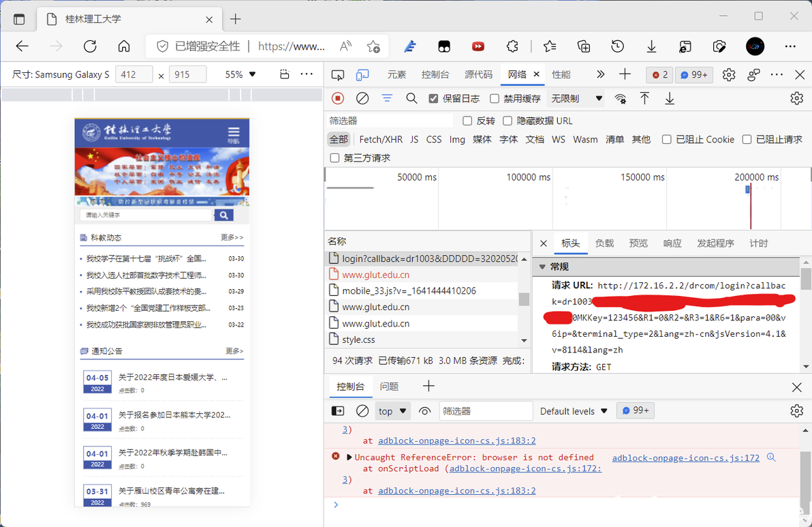Open DevTools settings gear
This screenshot has height=527, width=812.
pos(729,74)
